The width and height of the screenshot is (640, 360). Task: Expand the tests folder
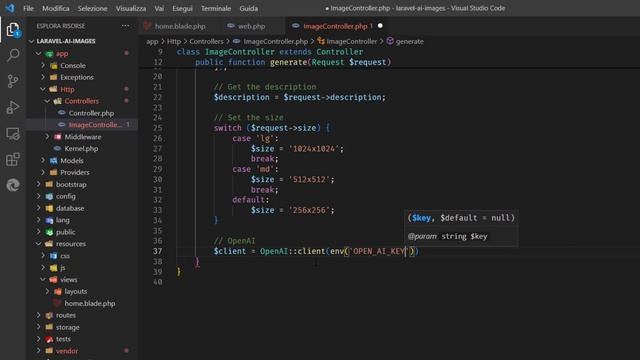click(x=38, y=339)
